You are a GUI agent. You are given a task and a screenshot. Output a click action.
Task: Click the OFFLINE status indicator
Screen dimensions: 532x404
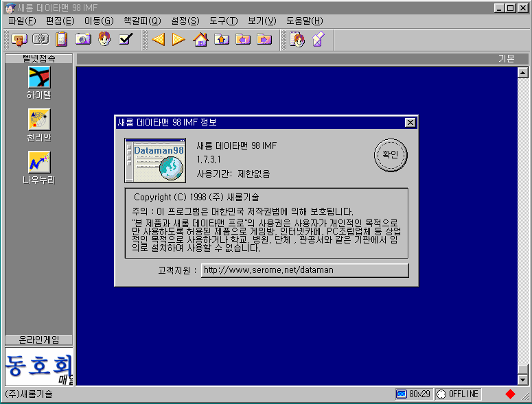coord(458,394)
